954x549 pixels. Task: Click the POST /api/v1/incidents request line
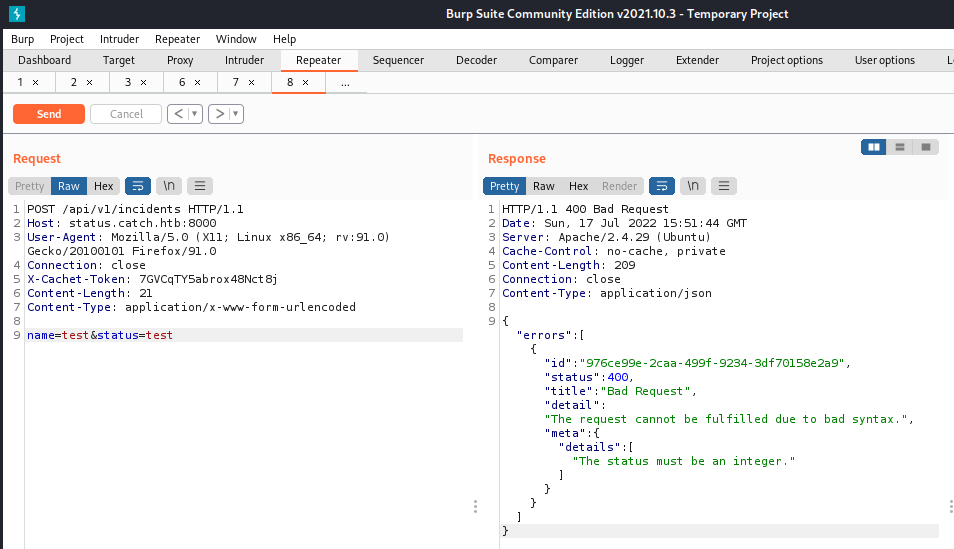click(135, 209)
